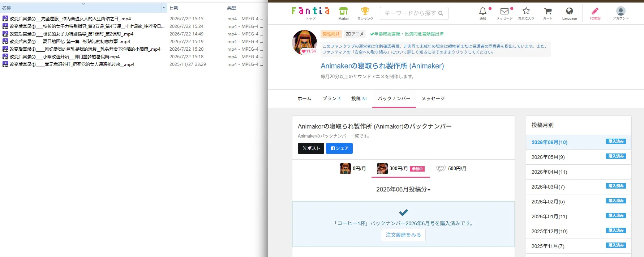The width and height of the screenshot is (644, 257).
Task: Click the mp4 file icon for 改变后宣录⑦
Action: (x=5, y=18)
